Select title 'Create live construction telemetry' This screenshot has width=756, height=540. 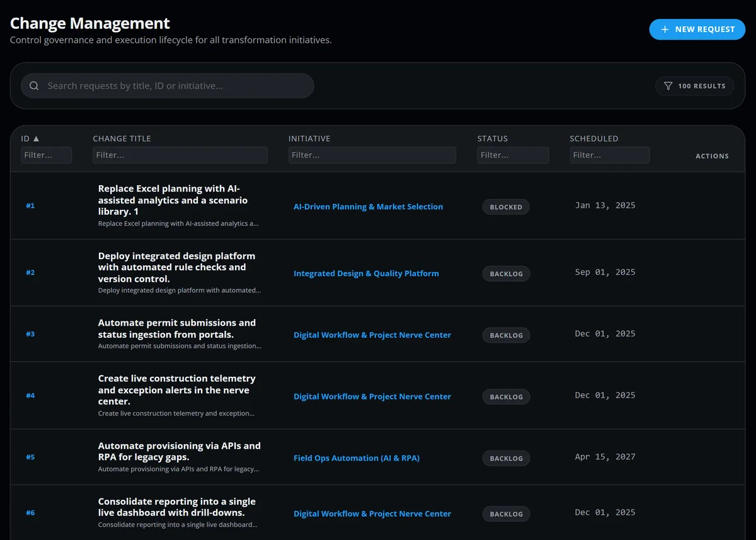(x=177, y=390)
